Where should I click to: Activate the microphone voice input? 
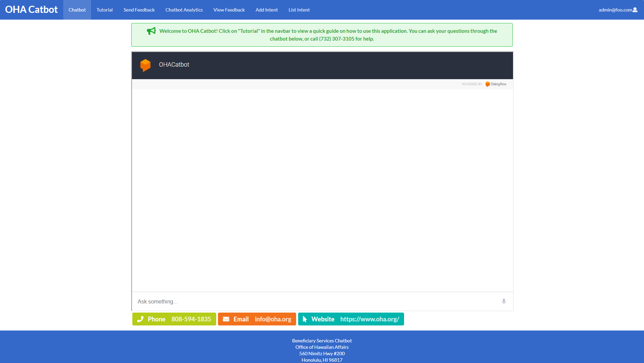pyautogui.click(x=504, y=301)
